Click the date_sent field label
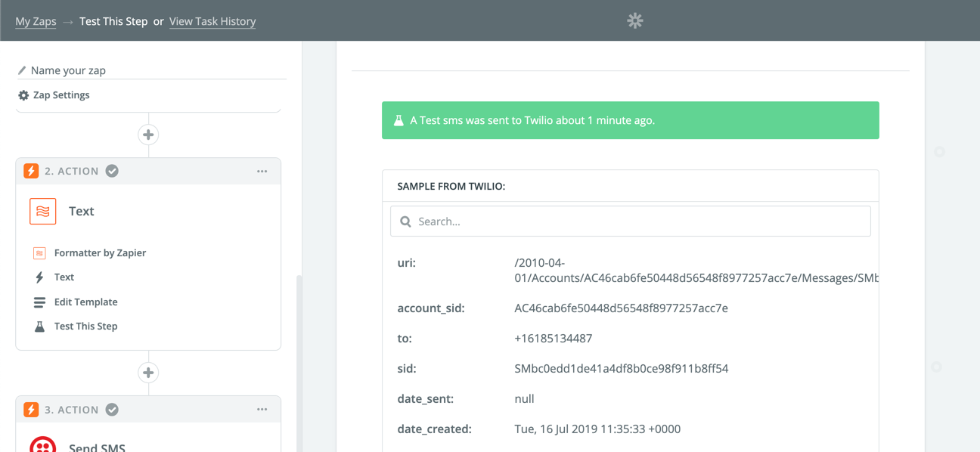The width and height of the screenshot is (980, 452). click(x=426, y=399)
